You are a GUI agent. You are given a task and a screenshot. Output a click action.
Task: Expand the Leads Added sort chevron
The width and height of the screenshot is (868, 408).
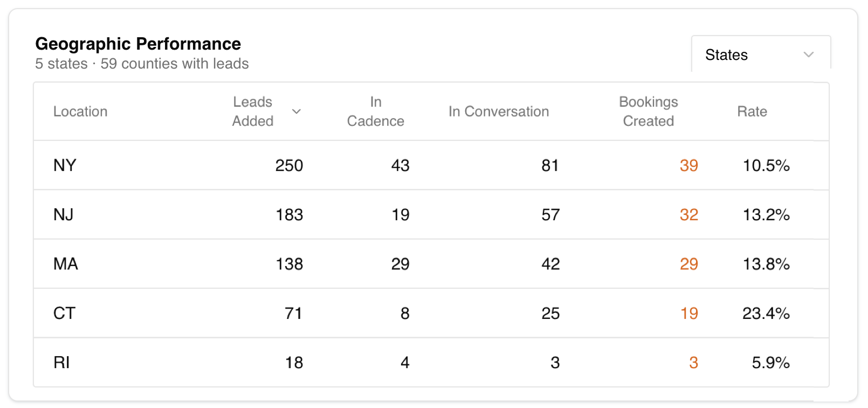point(297,111)
